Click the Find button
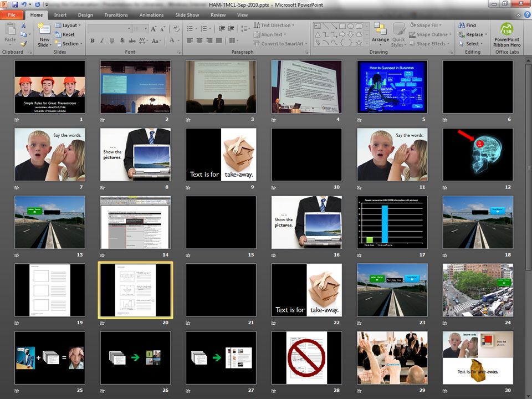Screen dimensions: 532x399 tap(467, 25)
